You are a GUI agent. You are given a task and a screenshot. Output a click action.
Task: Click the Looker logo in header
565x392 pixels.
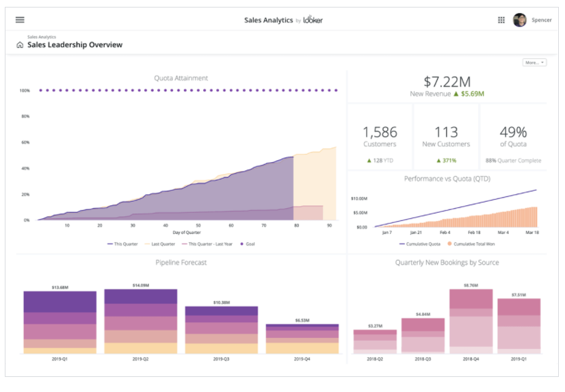click(313, 20)
